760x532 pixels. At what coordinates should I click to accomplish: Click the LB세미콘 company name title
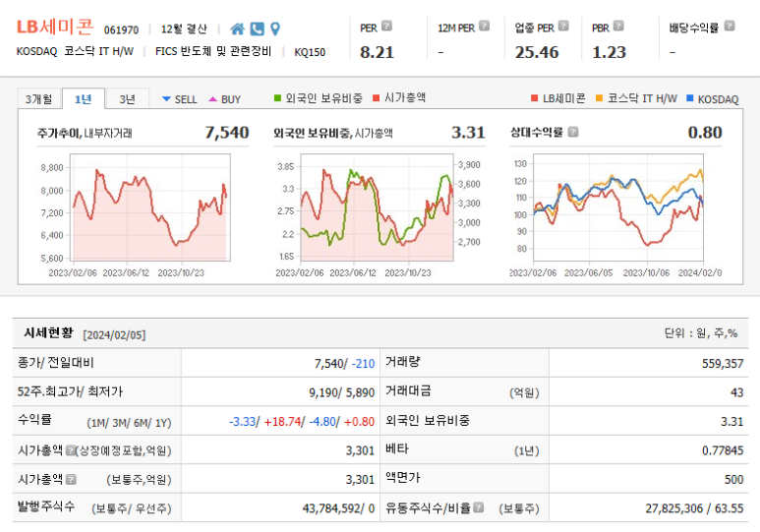pos(55,28)
